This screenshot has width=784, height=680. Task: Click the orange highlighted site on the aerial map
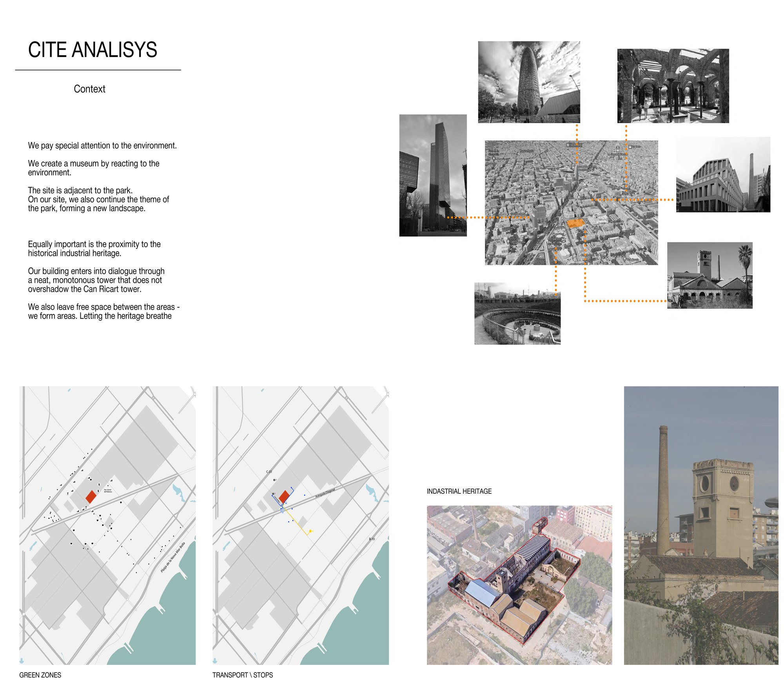[575, 224]
